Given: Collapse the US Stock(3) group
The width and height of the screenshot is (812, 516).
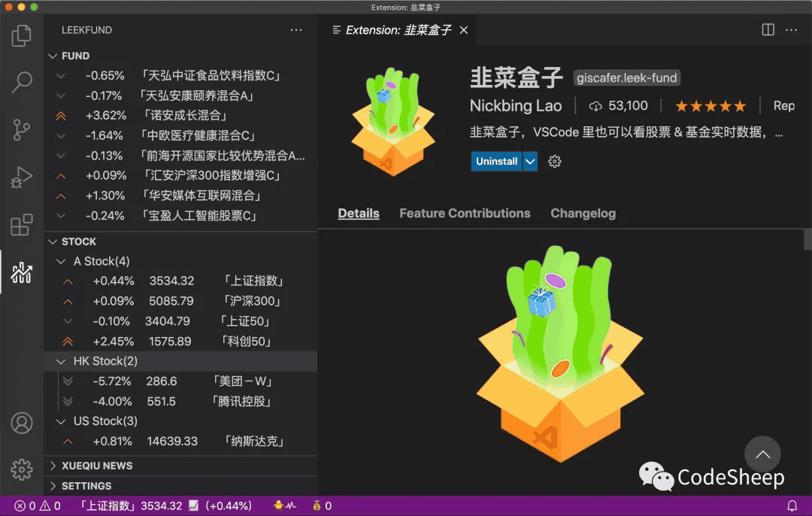Looking at the screenshot, I should click(x=61, y=421).
